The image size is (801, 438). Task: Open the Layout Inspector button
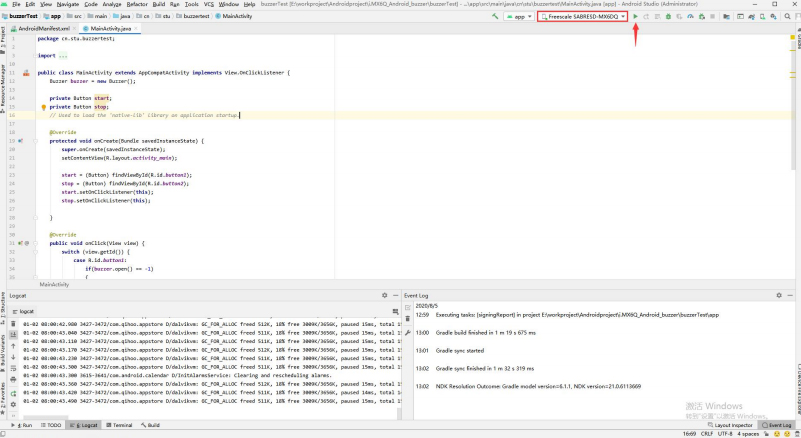point(730,425)
